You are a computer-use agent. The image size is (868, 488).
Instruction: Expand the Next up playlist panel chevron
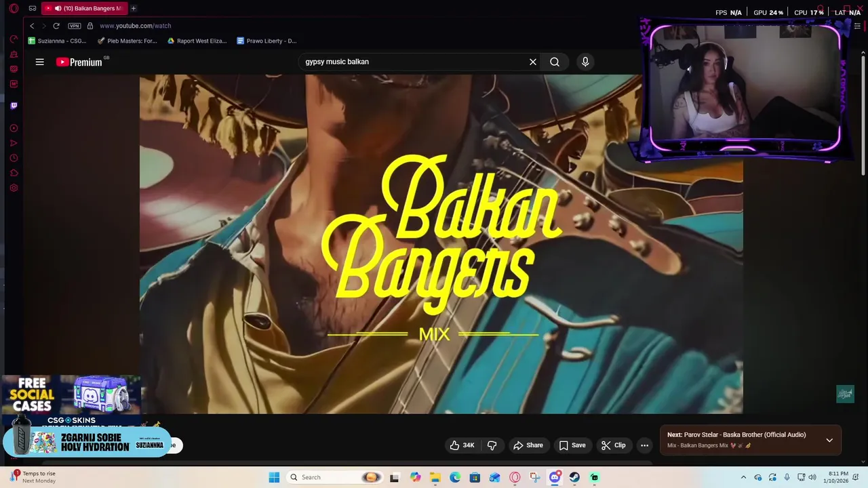click(829, 440)
